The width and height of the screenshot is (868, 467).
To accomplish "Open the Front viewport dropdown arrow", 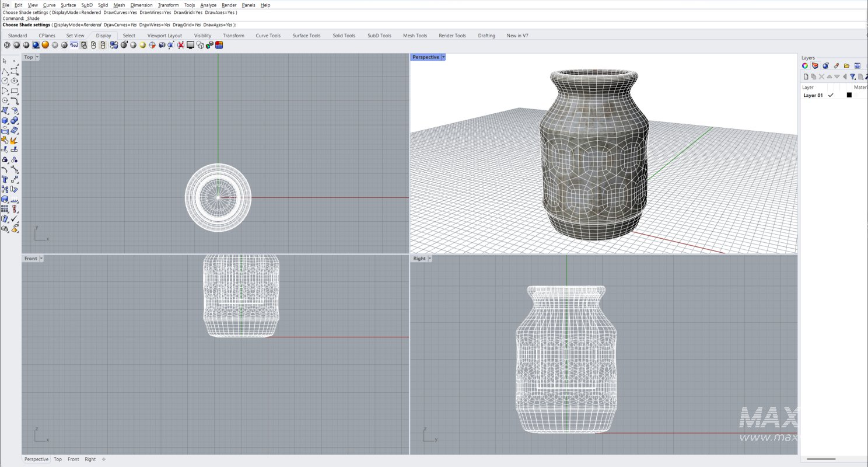I will pos(41,258).
